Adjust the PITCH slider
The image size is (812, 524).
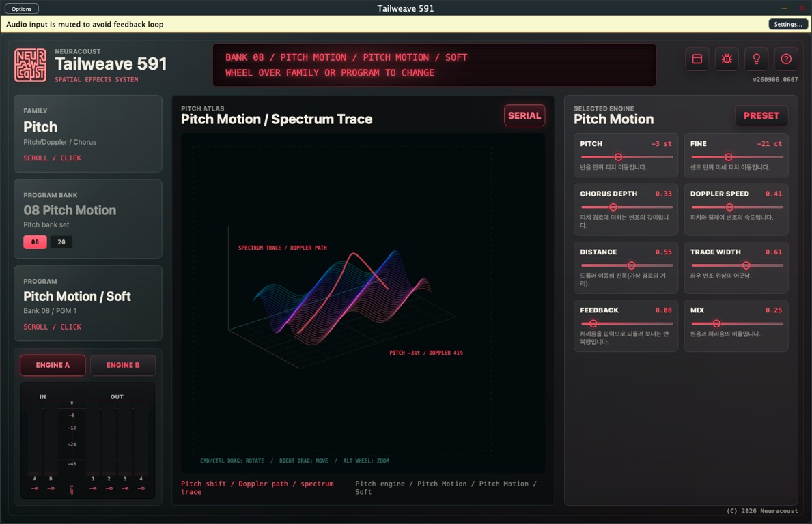(x=627, y=157)
